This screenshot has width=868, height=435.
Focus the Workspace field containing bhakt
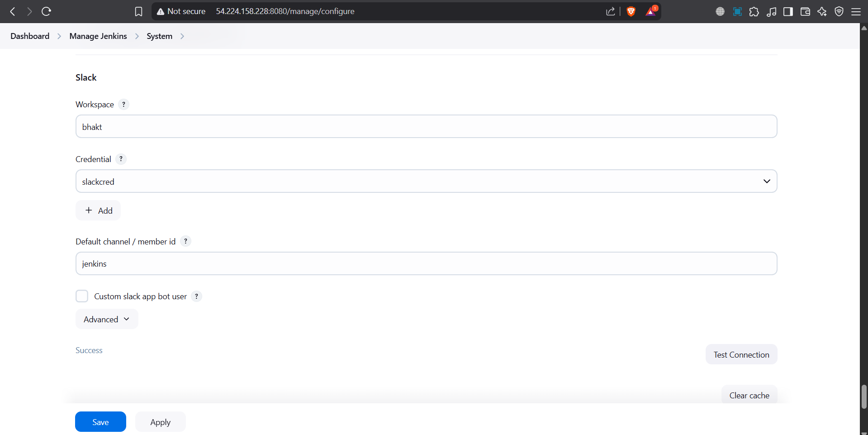click(426, 126)
